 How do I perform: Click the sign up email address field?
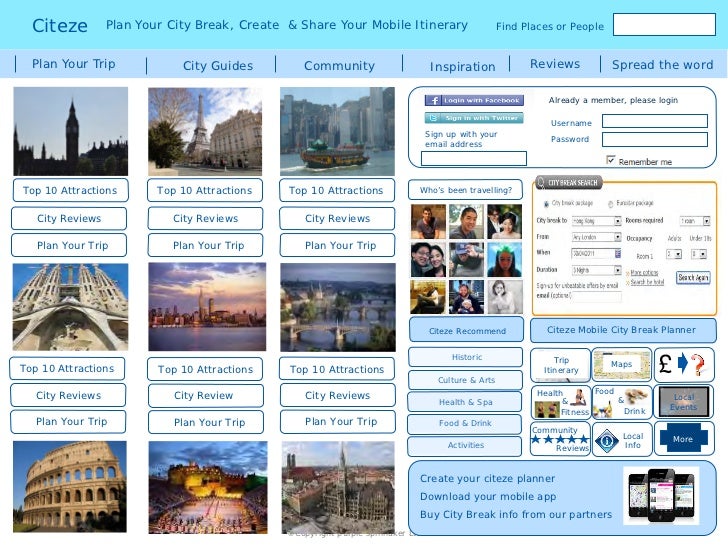(x=474, y=158)
